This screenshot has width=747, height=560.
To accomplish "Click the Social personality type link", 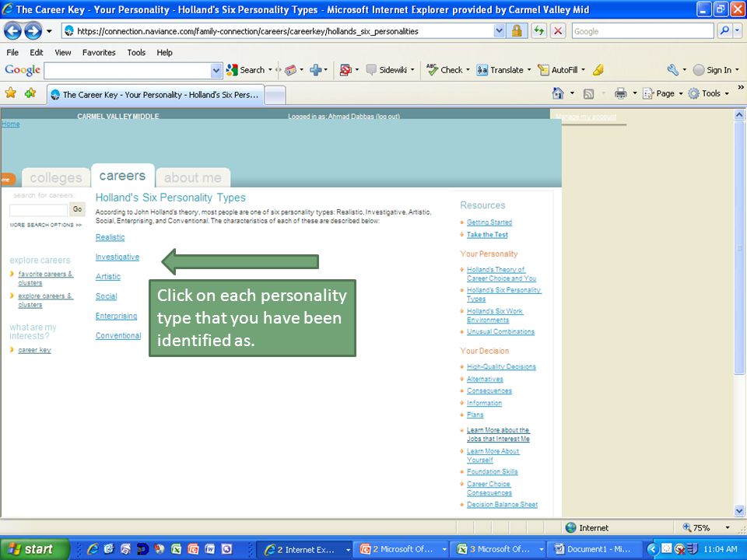I will coord(107,296).
